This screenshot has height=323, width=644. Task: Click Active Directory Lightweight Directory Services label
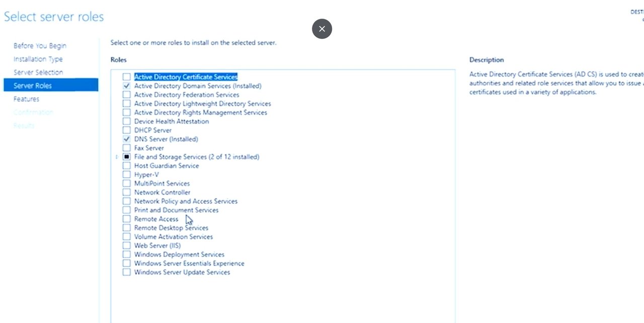[x=203, y=104]
